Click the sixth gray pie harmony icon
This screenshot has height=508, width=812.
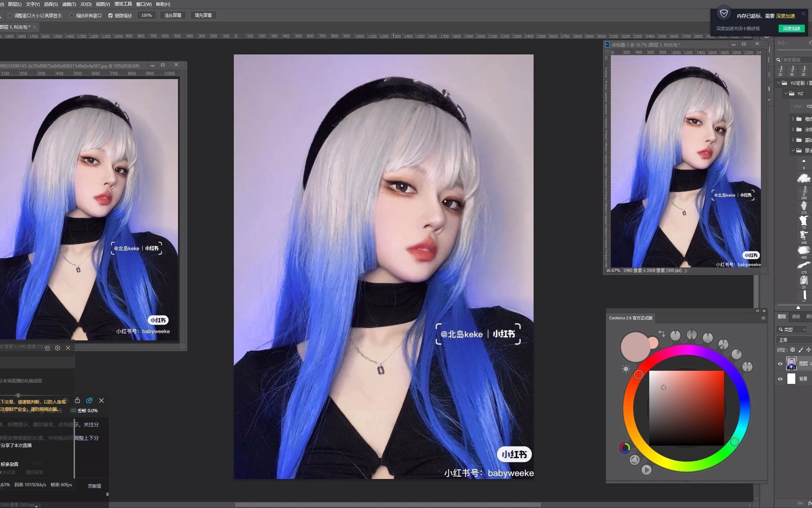747,367
